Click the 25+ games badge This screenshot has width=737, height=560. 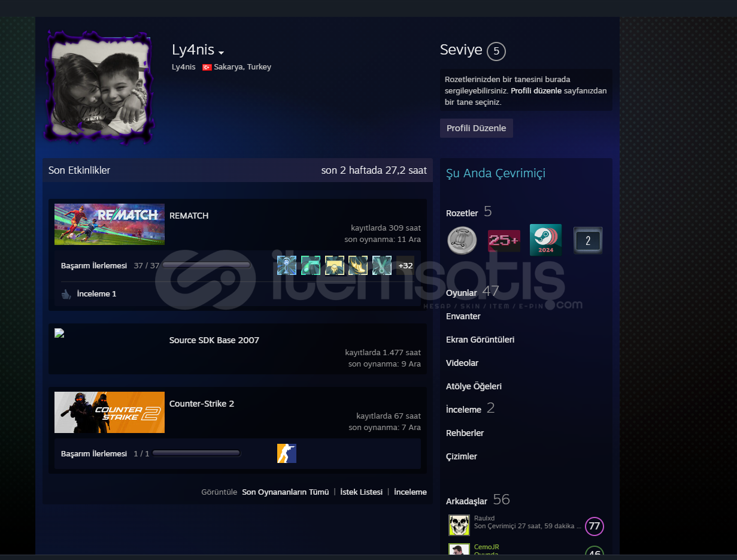[x=504, y=241]
